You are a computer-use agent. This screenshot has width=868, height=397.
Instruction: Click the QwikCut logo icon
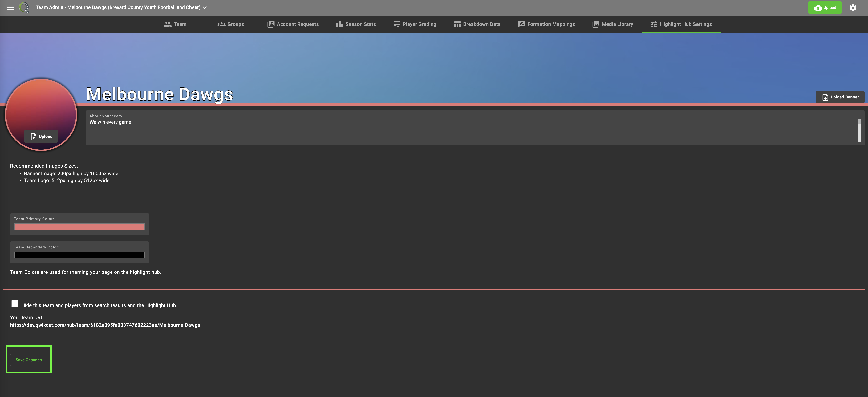tap(24, 7)
